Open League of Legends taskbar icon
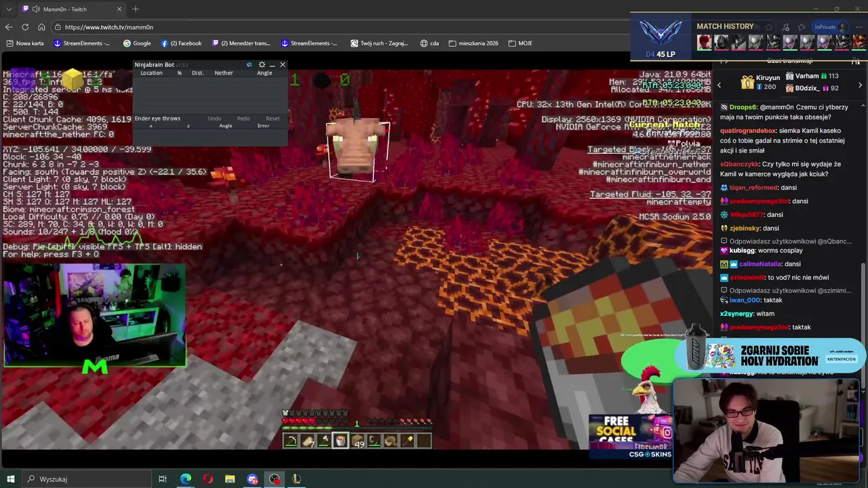The height and width of the screenshot is (488, 868). coord(296,479)
